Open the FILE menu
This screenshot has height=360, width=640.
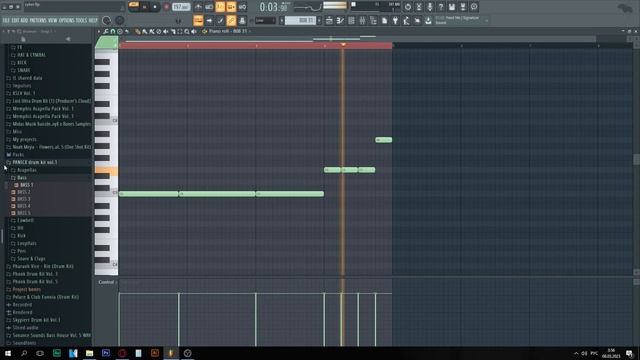pos(6,20)
